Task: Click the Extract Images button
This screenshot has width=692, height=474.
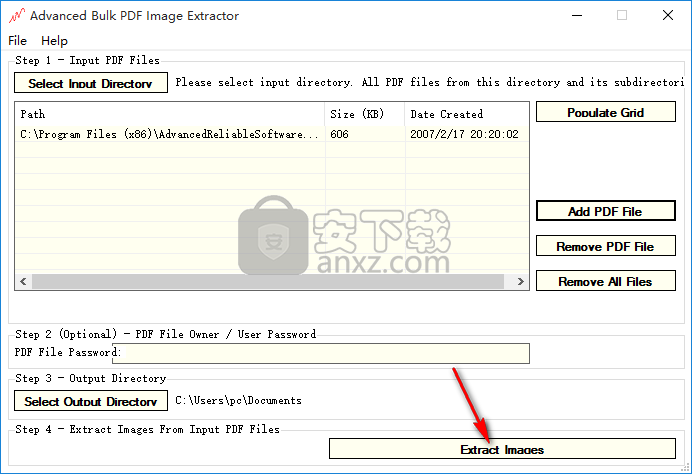Action: point(502,449)
